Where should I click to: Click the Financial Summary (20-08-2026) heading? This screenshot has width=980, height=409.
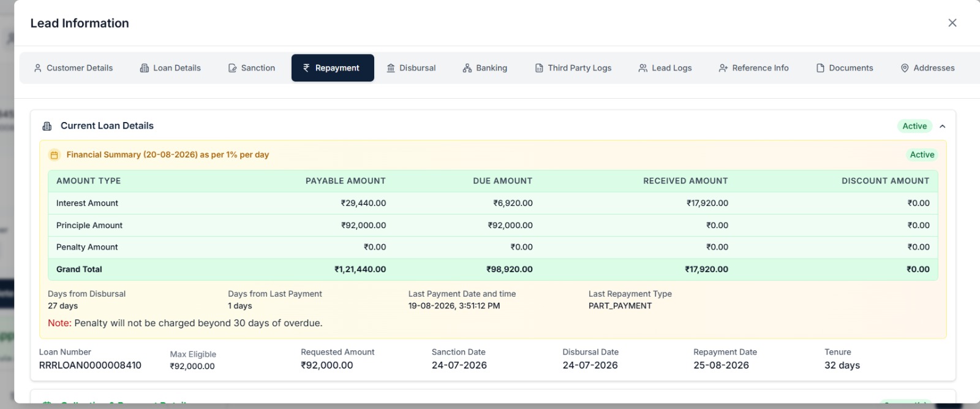pos(168,155)
